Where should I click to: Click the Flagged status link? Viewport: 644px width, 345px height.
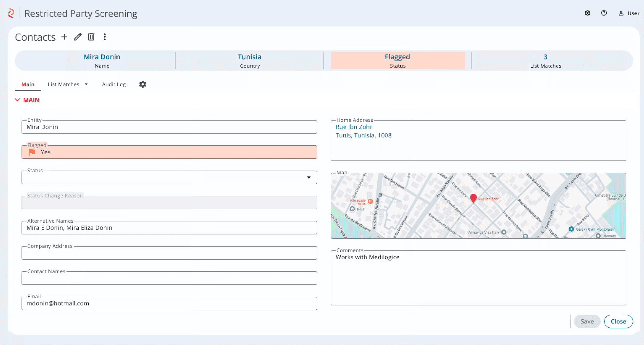[x=397, y=57]
